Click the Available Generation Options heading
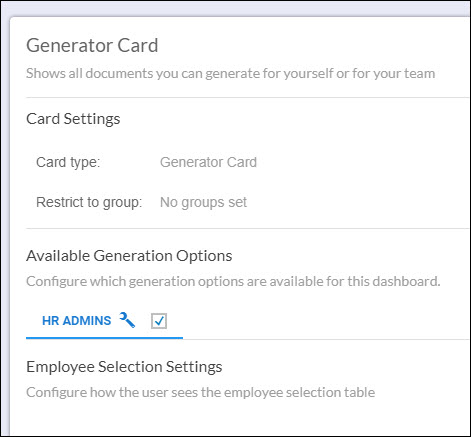 tap(129, 256)
